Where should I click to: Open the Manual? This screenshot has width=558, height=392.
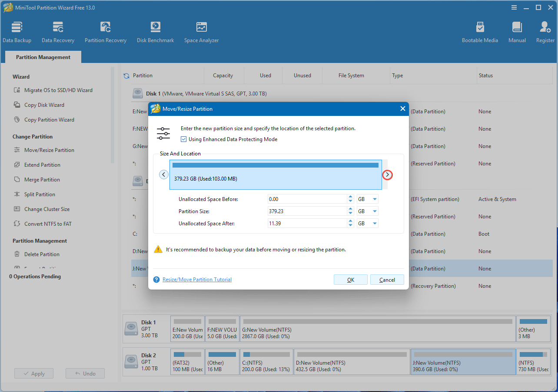pyautogui.click(x=517, y=31)
